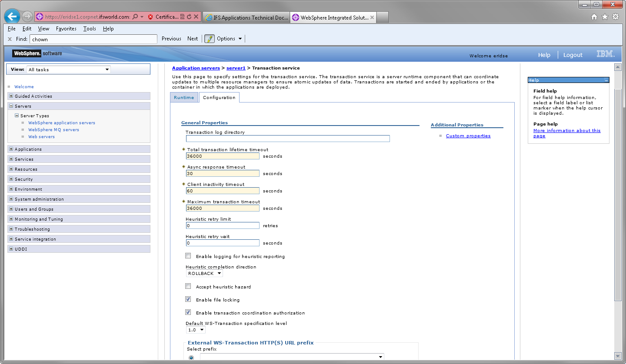This screenshot has height=364, width=626.
Task: Open the Heuristic completion direction dropdown
Action: (204, 273)
